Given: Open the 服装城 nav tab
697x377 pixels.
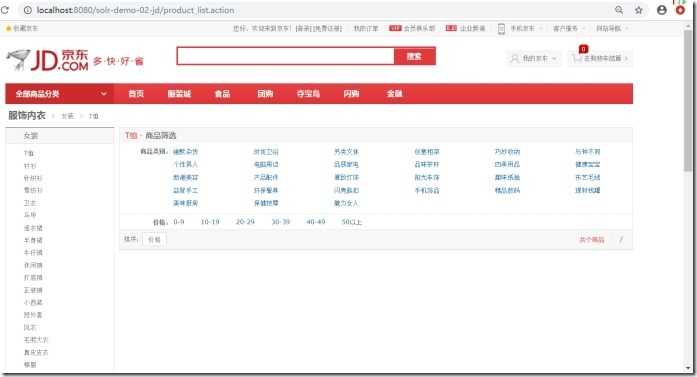Looking at the screenshot, I should (179, 94).
